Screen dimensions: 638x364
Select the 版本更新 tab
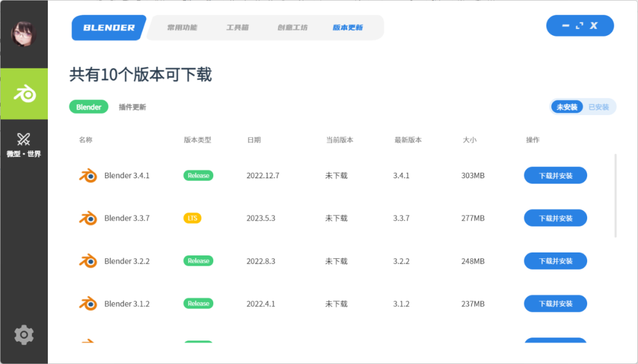(x=347, y=28)
